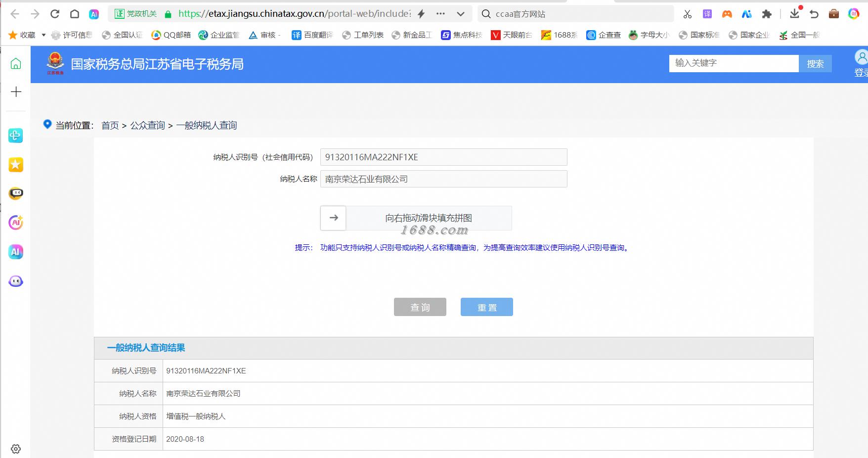Open the browser home page icon
The height and width of the screenshot is (458, 868).
[74, 14]
